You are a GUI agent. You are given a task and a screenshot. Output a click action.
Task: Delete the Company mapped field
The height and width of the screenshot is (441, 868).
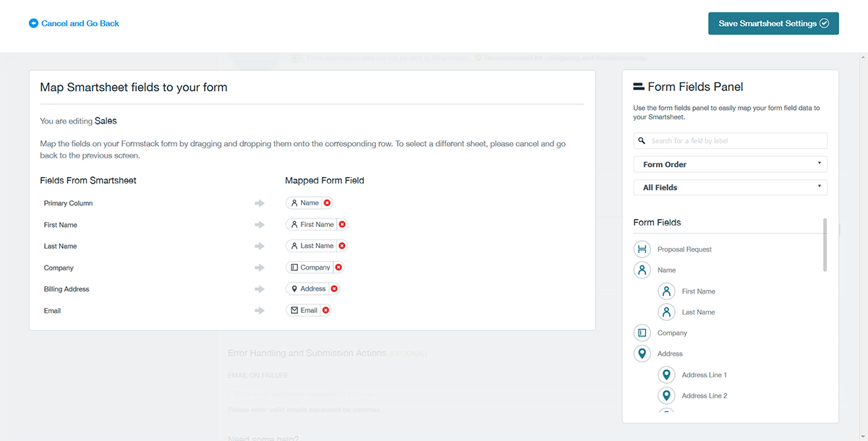[x=338, y=267]
